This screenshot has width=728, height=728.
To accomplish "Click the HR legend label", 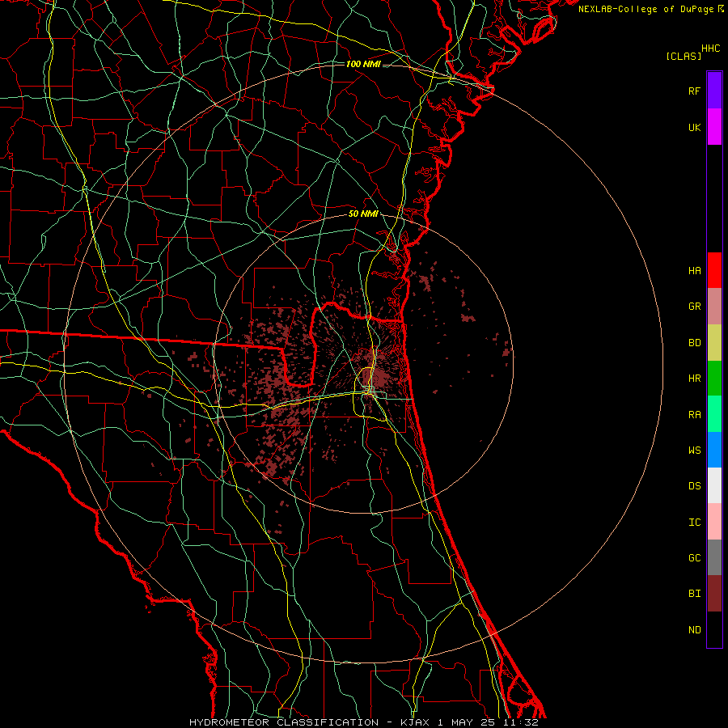I will click(x=694, y=379).
